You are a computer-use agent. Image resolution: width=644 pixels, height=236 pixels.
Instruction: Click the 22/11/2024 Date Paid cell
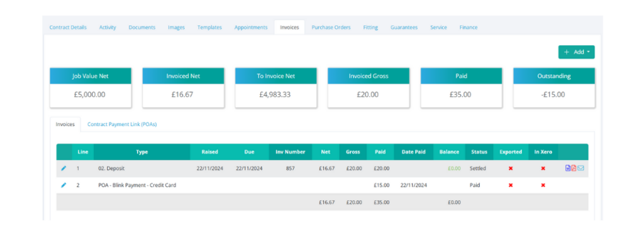pos(414,185)
